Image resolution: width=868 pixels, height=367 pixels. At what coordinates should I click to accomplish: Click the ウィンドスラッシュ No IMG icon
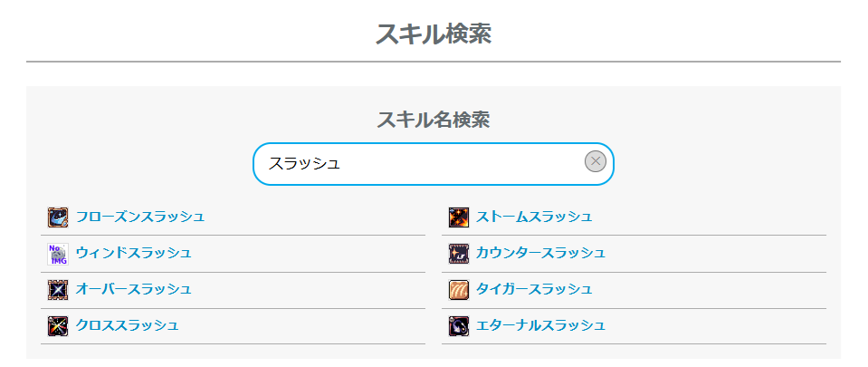click(58, 254)
